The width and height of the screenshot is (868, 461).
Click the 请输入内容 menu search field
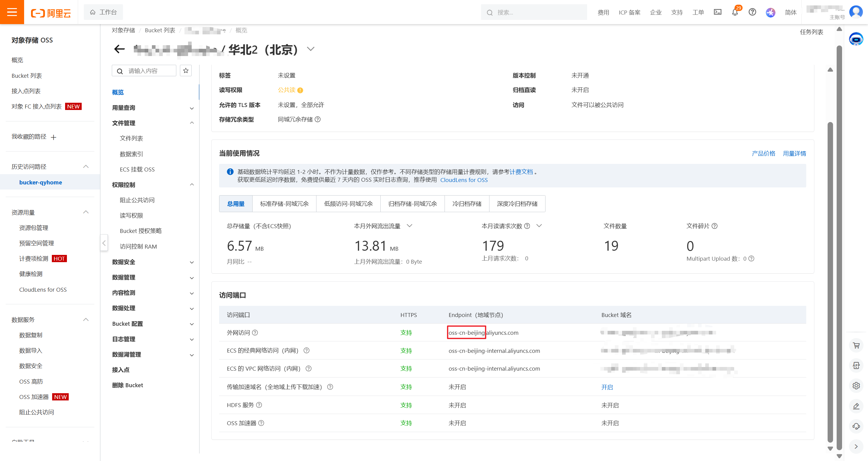[x=144, y=71]
